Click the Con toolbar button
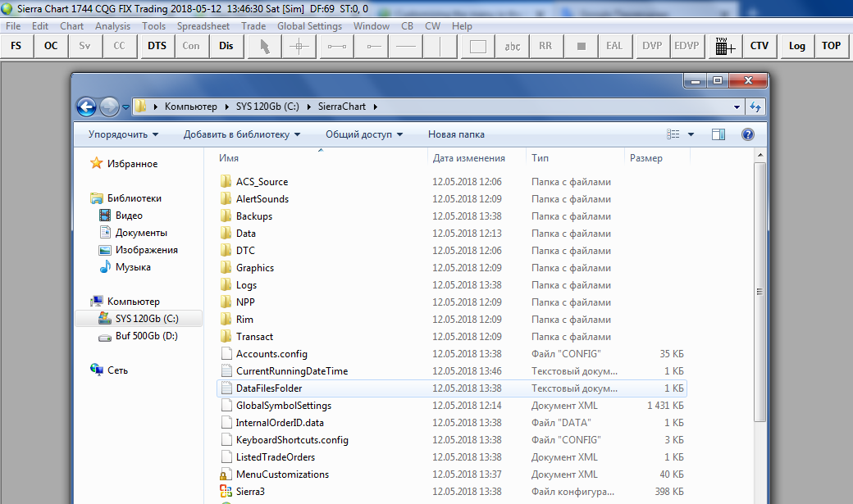853x504 pixels. click(x=191, y=46)
